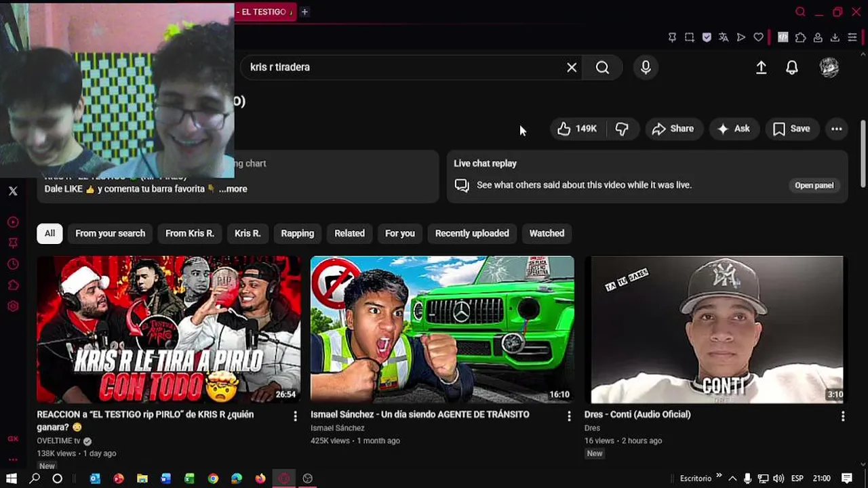This screenshot has height=488, width=868.
Task: Select the Recently uploaded chip
Action: [x=472, y=233]
